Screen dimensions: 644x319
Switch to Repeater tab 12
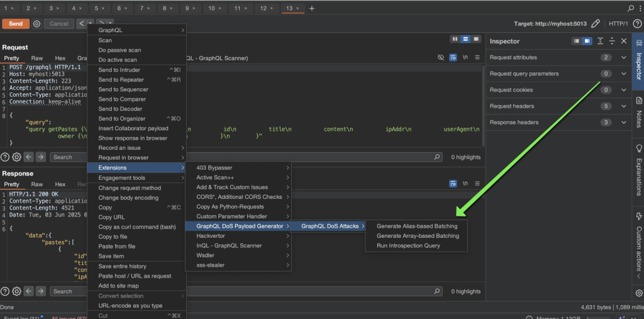coord(264,8)
